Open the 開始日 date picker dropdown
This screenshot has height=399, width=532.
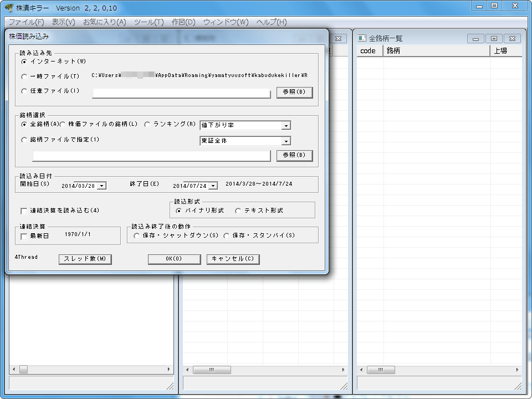[102, 186]
